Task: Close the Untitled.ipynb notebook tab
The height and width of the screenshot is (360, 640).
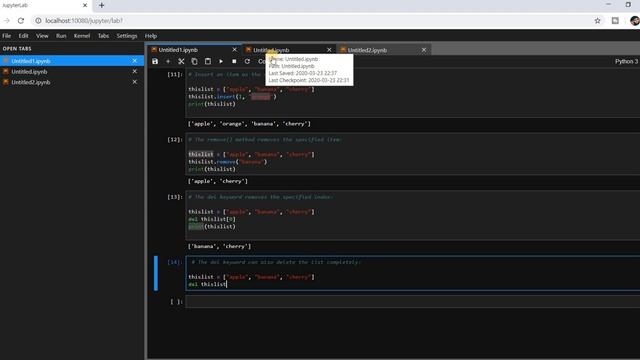Action: [x=329, y=50]
